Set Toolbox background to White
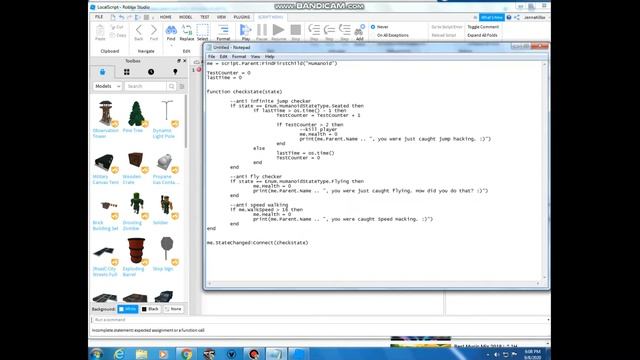 click(x=128, y=309)
